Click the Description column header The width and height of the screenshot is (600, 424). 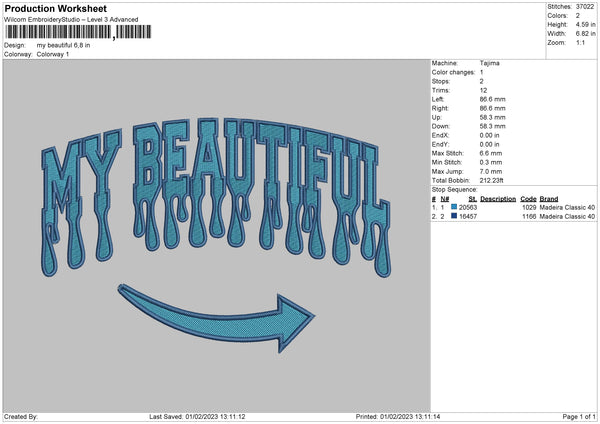click(x=498, y=199)
